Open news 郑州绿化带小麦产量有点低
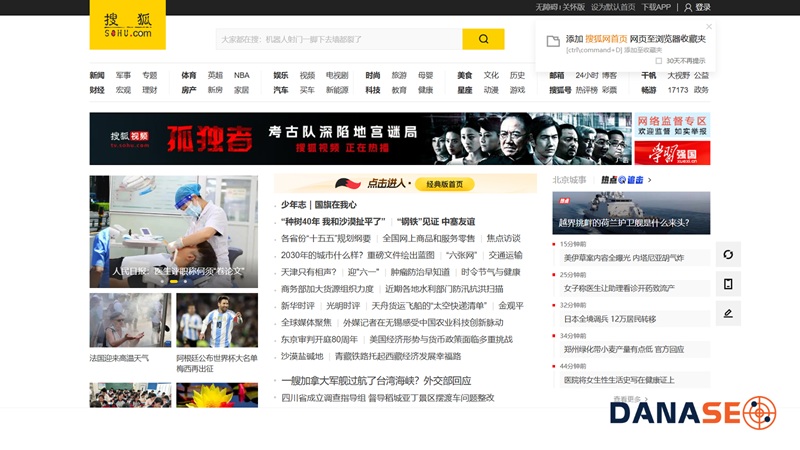 pos(623,349)
